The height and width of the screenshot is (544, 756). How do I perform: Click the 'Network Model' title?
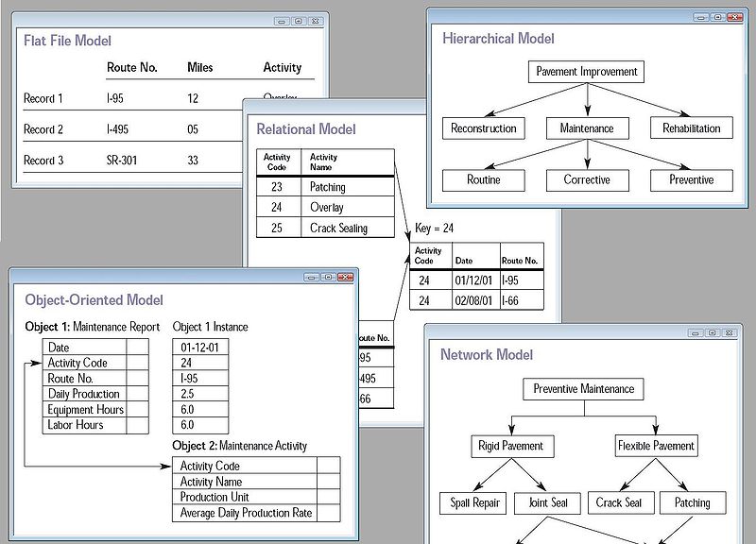tap(487, 355)
